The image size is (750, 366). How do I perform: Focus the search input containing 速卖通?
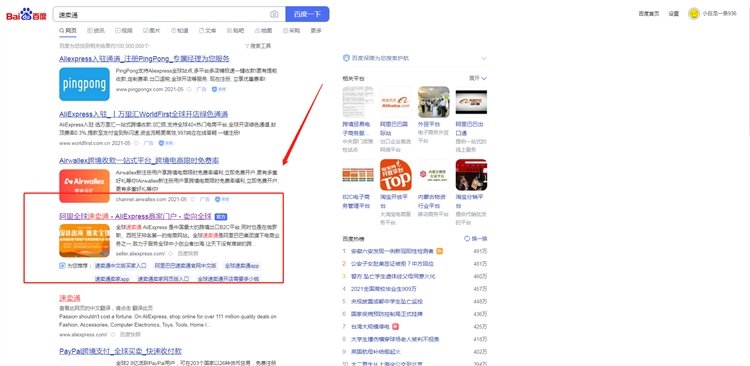(x=163, y=14)
